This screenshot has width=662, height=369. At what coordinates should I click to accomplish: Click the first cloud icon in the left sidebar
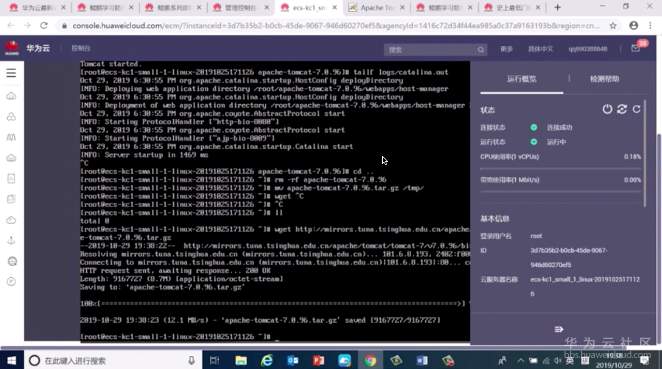(x=11, y=96)
